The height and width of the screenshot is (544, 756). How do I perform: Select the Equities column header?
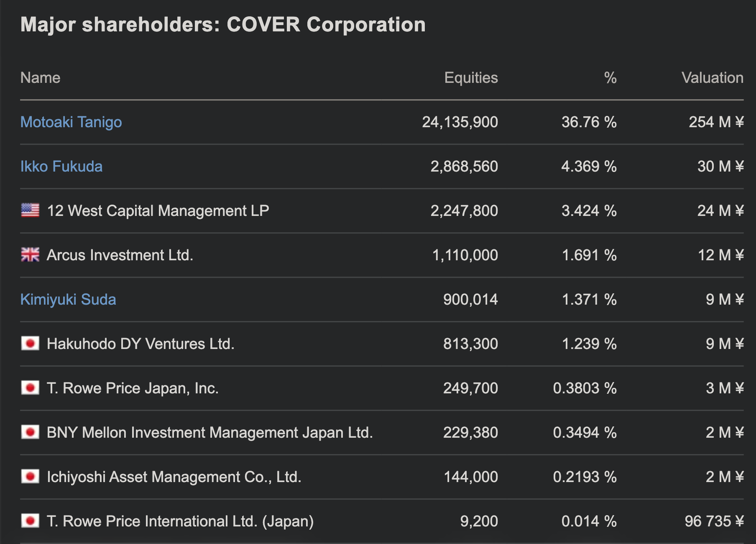click(x=471, y=78)
